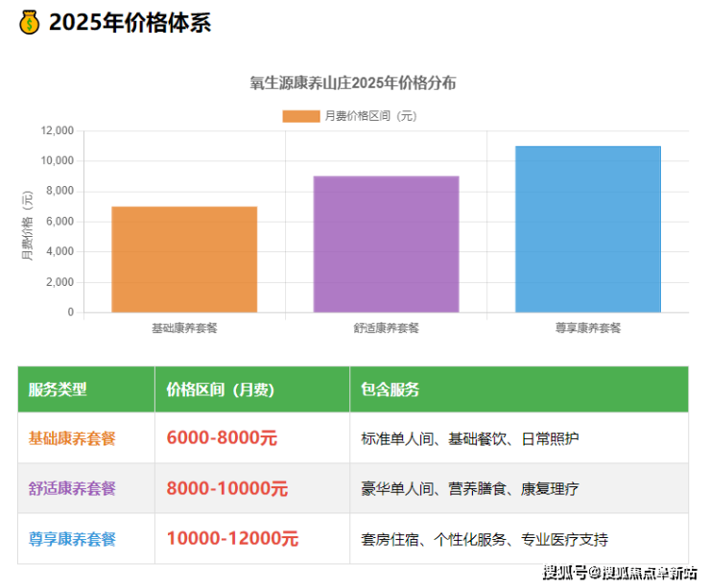Click the 8000-10000元 price

tap(226, 488)
